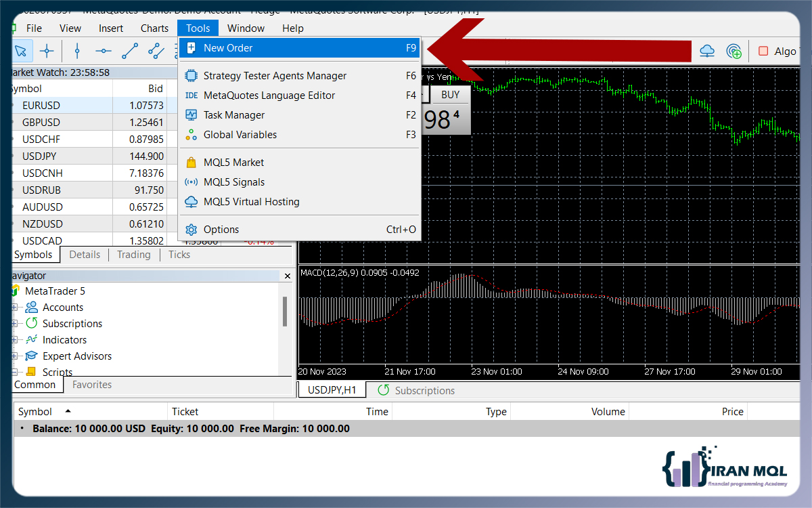Expand the Expert Advisors tree node
This screenshot has width=812, height=508.
pos(15,356)
